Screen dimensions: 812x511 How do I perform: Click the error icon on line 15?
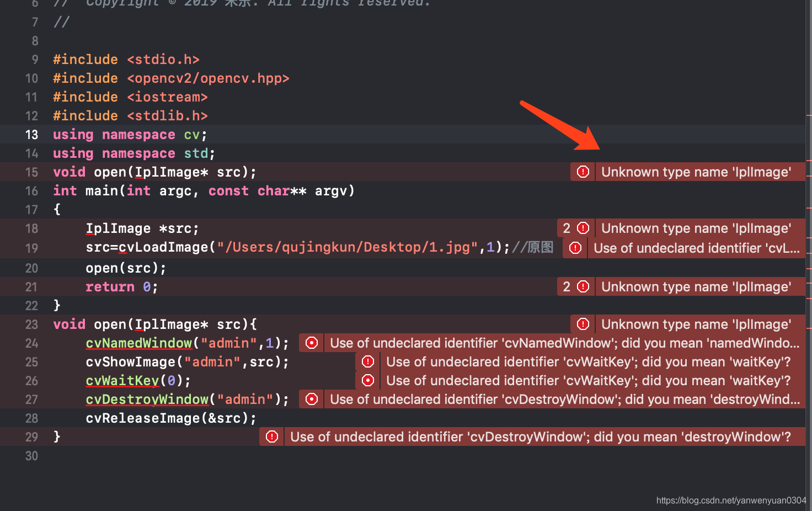(x=583, y=172)
